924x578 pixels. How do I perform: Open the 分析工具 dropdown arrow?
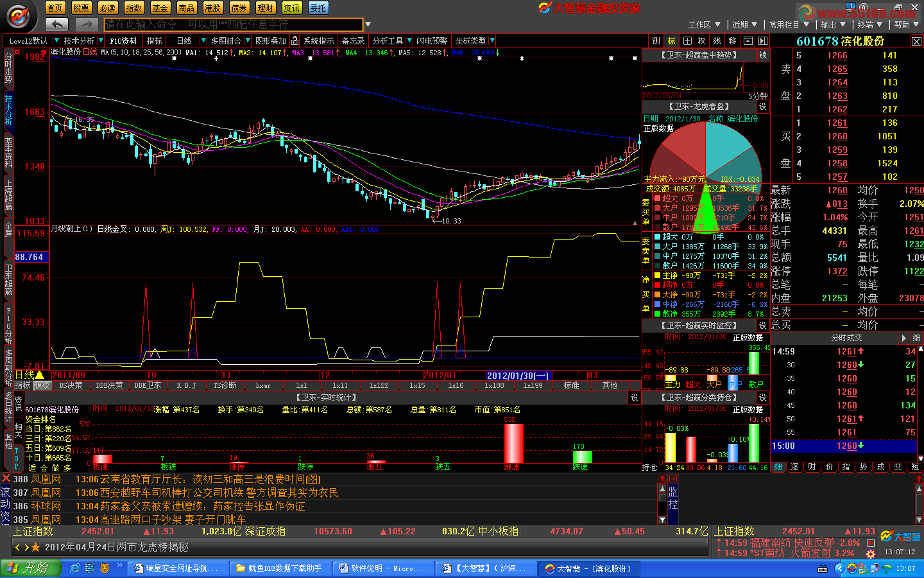tap(409, 40)
